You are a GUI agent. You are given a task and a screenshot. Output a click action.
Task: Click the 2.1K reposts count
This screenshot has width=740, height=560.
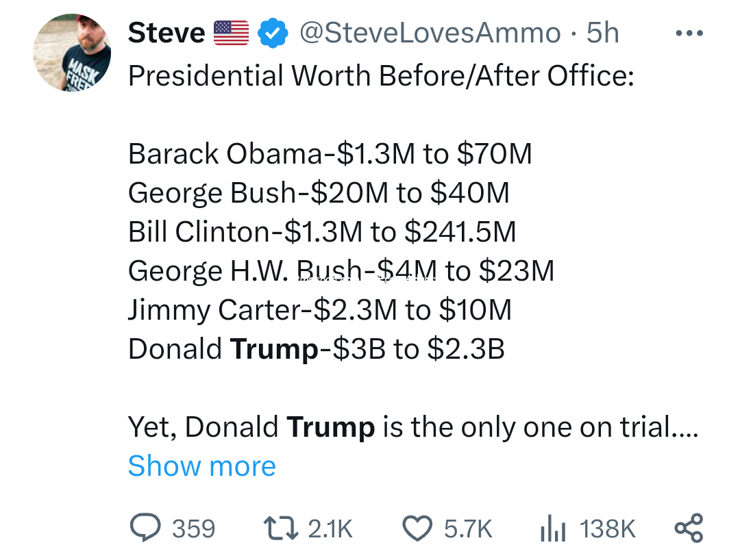(330, 529)
